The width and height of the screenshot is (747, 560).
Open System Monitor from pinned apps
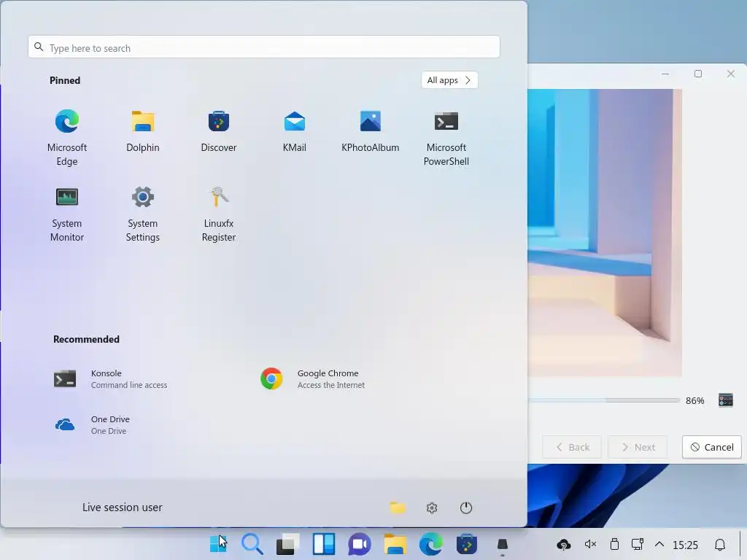coord(66,214)
